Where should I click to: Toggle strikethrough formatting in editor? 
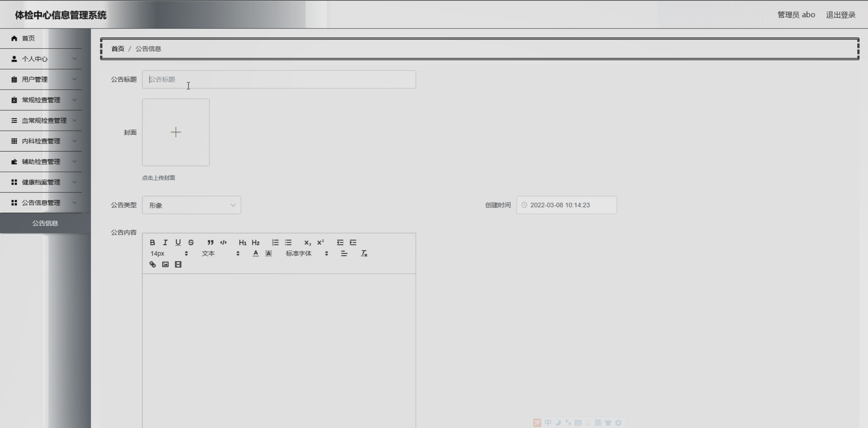coord(191,243)
